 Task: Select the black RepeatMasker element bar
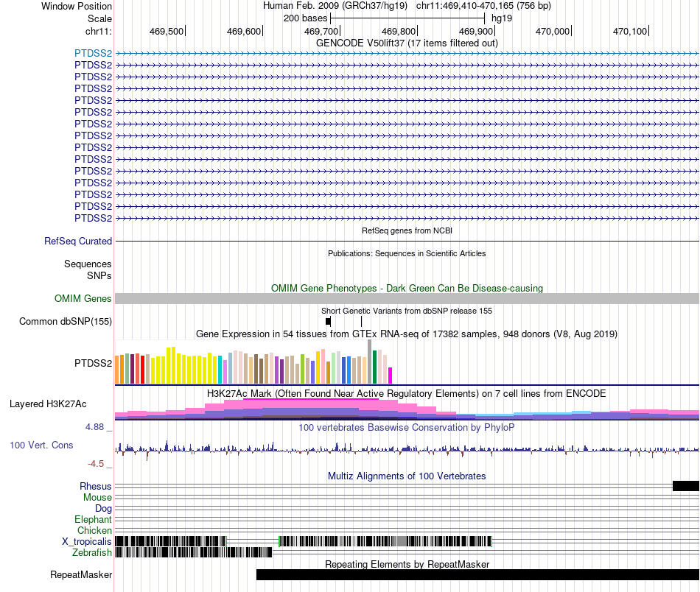477,574
